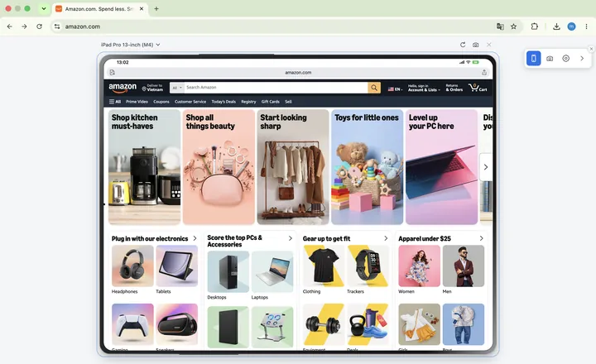
Task: Open Returns & Orders
Action: [454, 88]
